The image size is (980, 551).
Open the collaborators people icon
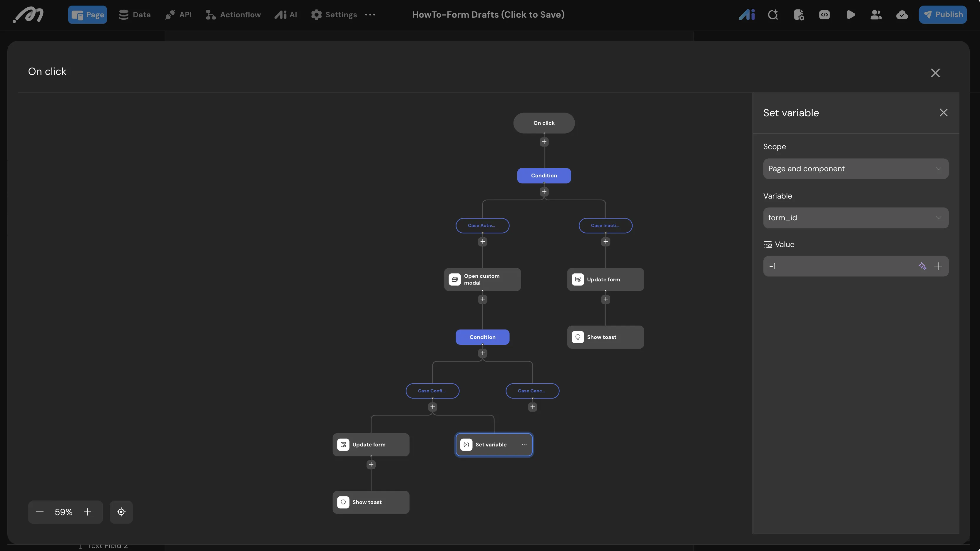click(876, 14)
